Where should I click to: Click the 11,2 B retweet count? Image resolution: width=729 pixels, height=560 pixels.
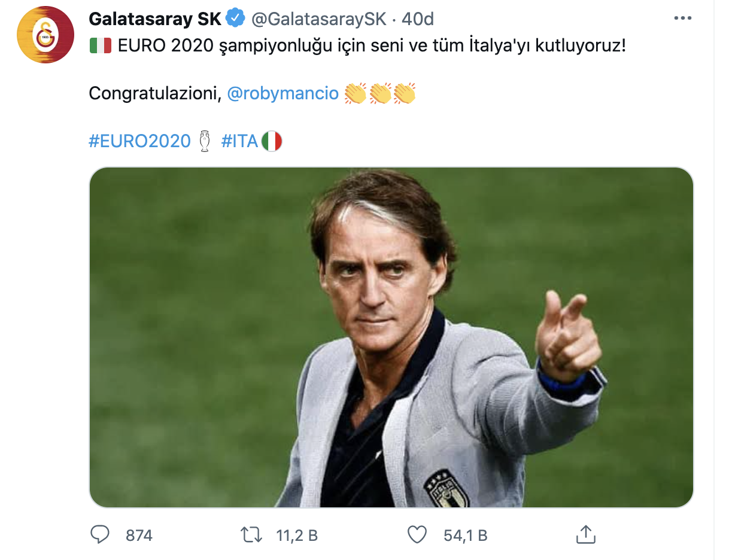(x=297, y=535)
